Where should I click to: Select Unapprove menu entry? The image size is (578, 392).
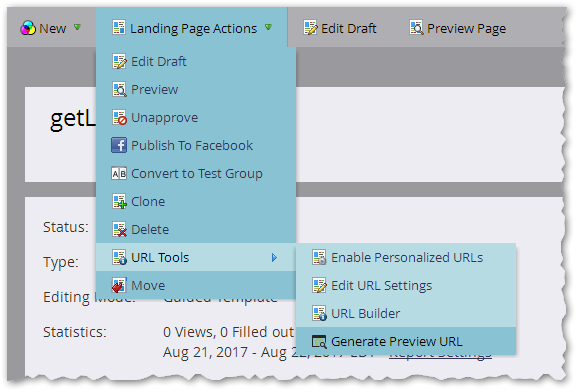196,118
